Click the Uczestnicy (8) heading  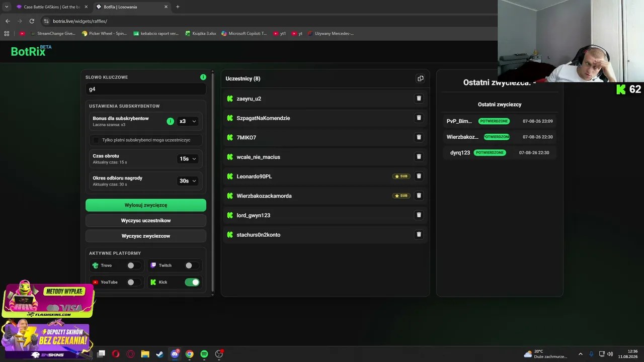coord(243,78)
